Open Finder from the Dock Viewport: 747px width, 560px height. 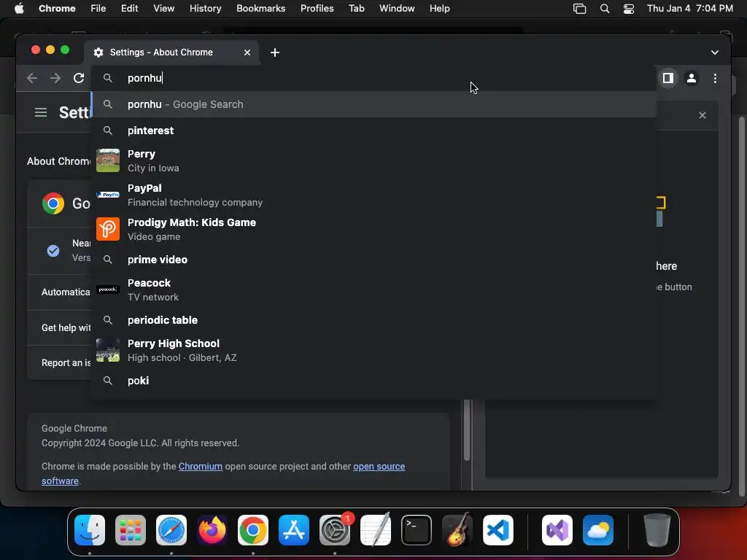pos(90,530)
